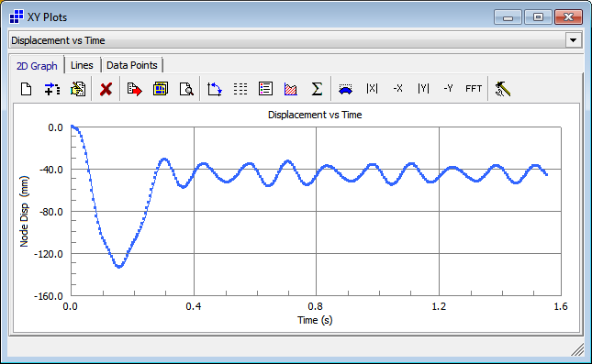Click the plot curve minimum point
Image resolution: width=592 pixels, height=364 pixels.
pos(119,266)
